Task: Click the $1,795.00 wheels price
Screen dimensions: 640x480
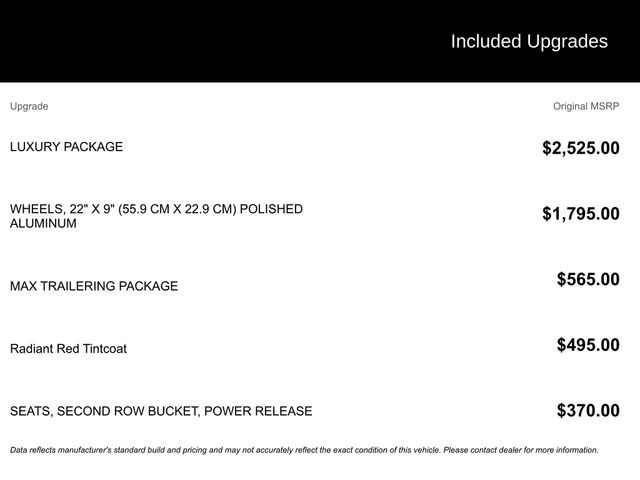Action: (580, 213)
